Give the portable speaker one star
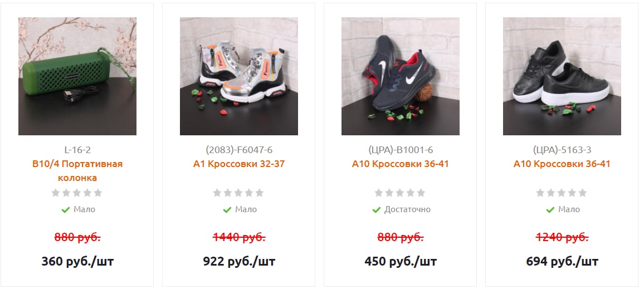Image resolution: width=644 pixels, height=294 pixels. coord(56,193)
